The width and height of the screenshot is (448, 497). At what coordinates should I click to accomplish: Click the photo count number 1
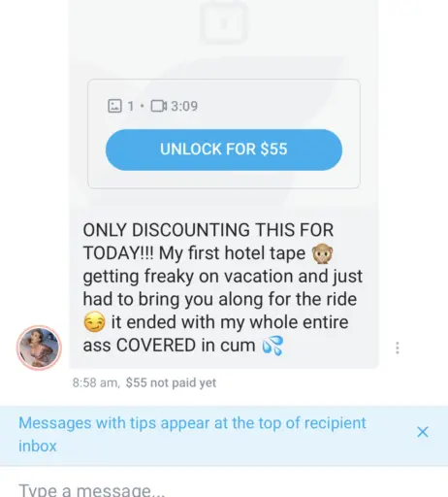[x=130, y=106]
